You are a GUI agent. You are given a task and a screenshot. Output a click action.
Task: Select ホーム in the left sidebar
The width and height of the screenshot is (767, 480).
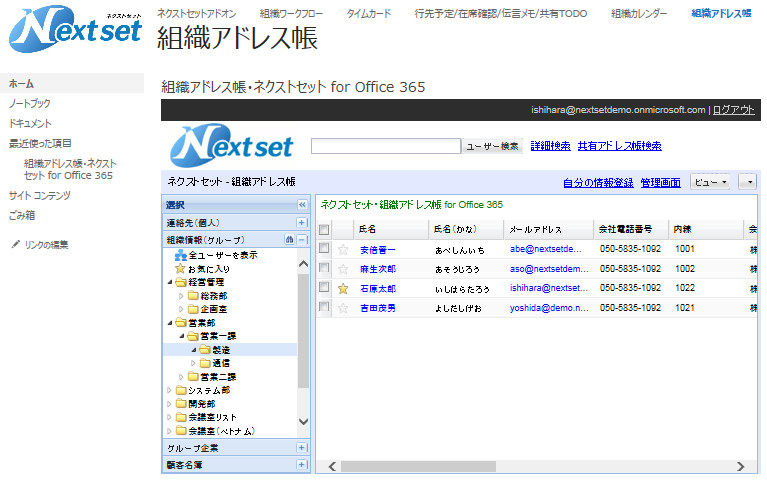[72, 83]
